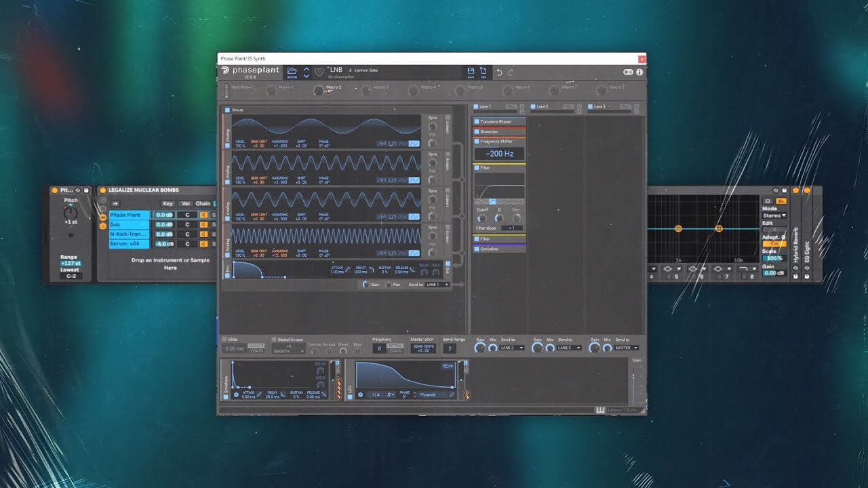Select the N-Kick-Tran chain in rack
868x488 pixels.
(x=129, y=234)
